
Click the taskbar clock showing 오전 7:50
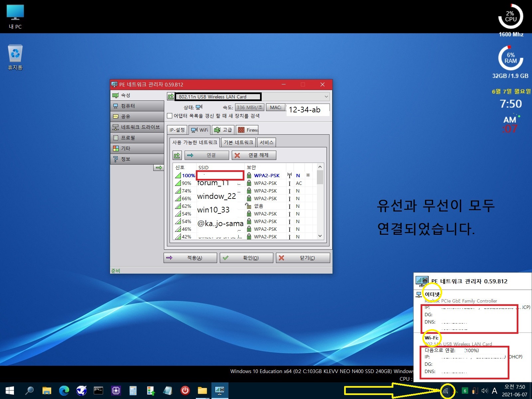514,391
